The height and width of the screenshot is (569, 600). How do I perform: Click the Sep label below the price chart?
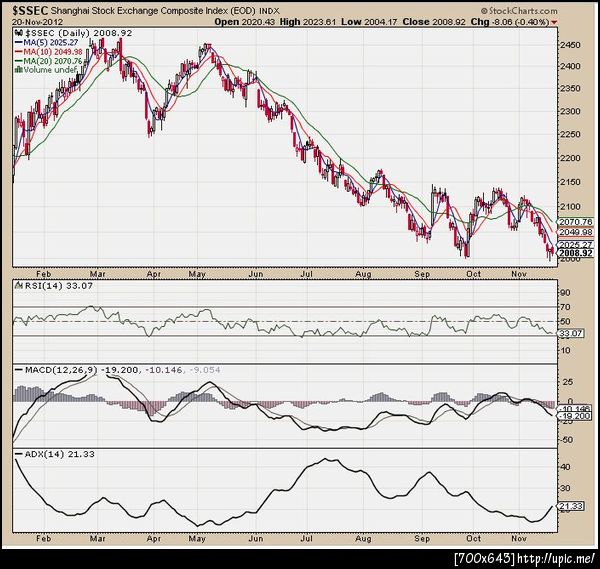[422, 274]
